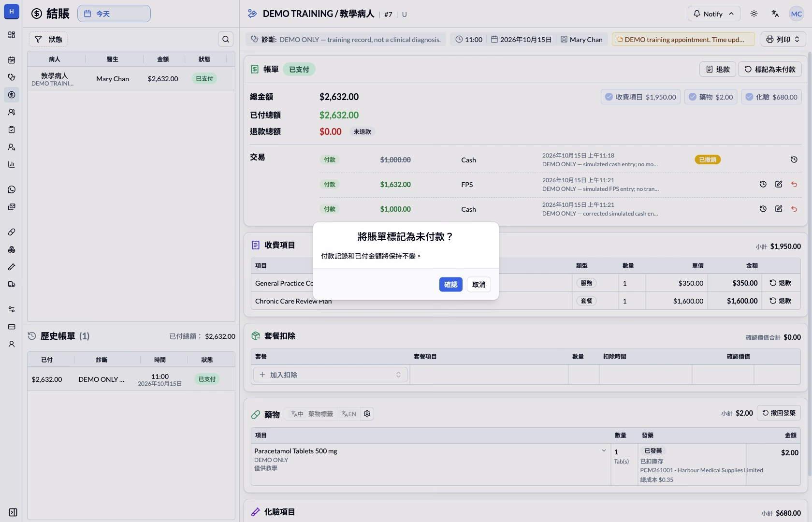Toggle the 藥物 $2.00 checkbox chip

(710, 97)
